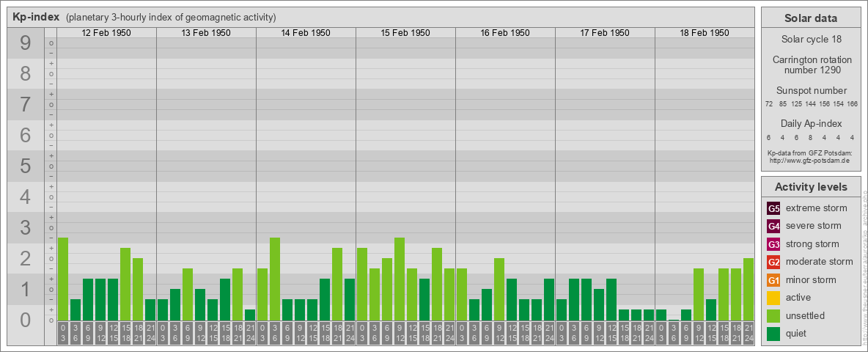Pick the dark green quiet swatch
The width and height of the screenshot is (868, 352).
(773, 333)
